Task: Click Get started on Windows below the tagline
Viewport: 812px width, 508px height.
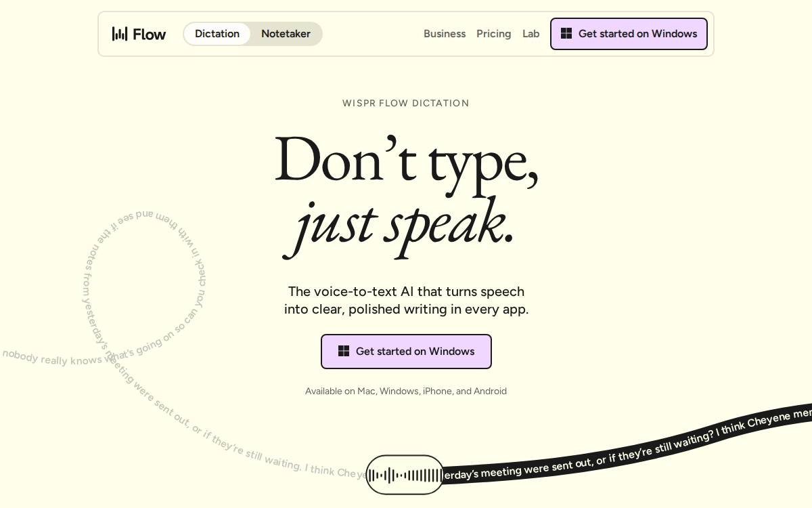Action: tap(406, 352)
